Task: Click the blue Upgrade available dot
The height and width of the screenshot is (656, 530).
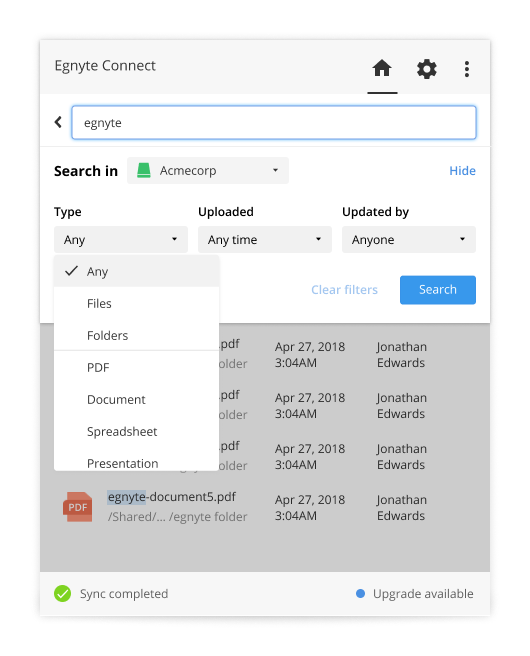Action: [x=360, y=593]
